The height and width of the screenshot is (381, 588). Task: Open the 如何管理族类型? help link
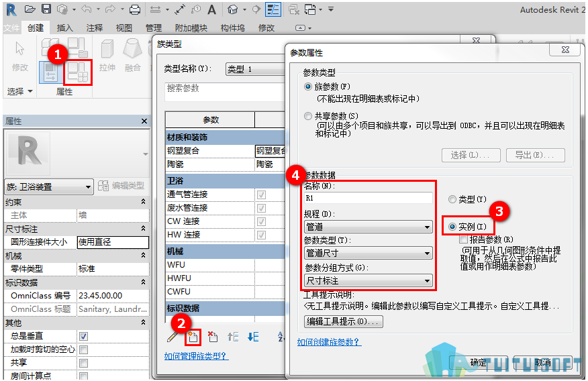(197, 356)
